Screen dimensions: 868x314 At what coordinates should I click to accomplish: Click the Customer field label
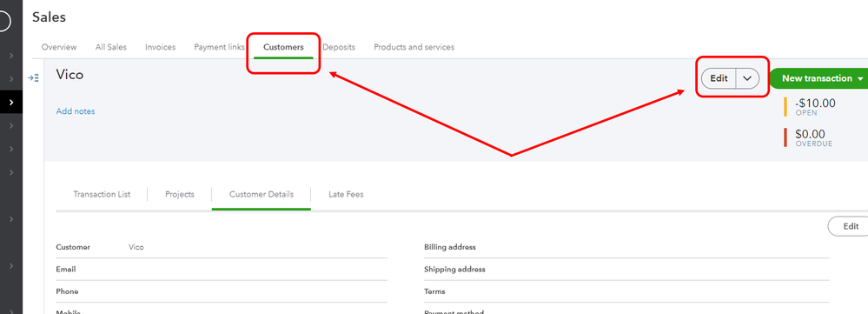coord(73,247)
